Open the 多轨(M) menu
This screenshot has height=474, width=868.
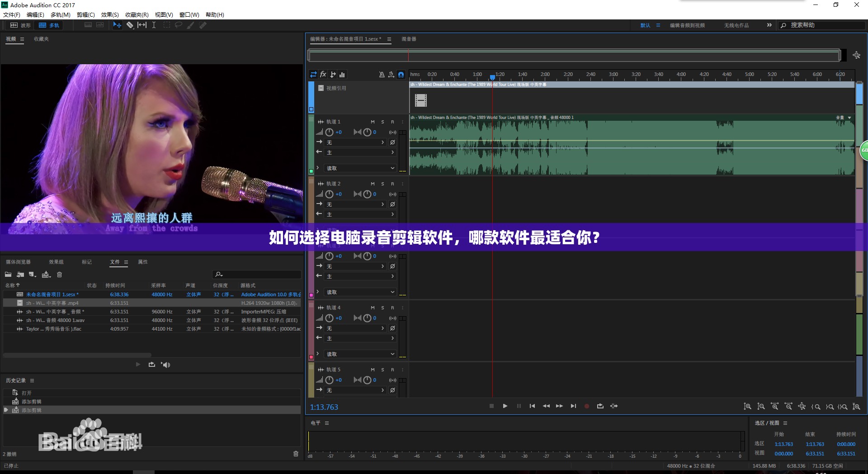coord(60,15)
